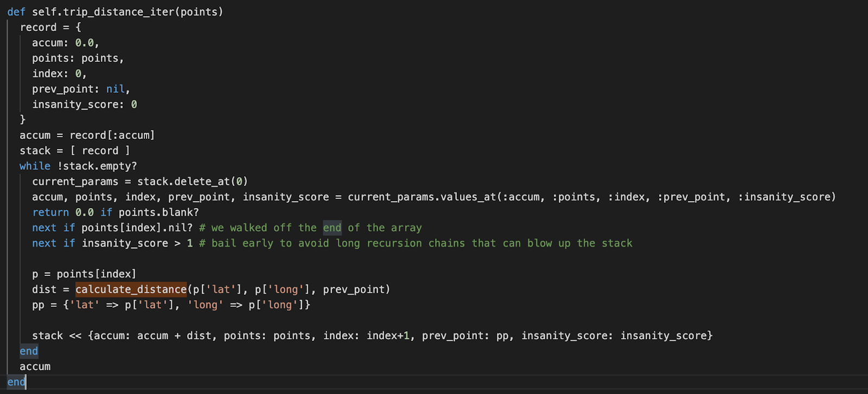Image resolution: width=868 pixels, height=394 pixels.
Task: Click the lone 'accum' return value line
Action: (x=35, y=367)
